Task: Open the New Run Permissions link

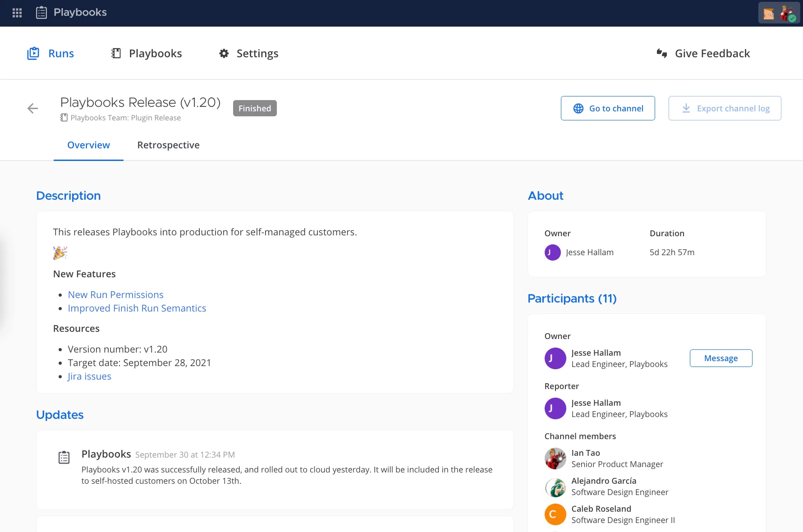Action: pos(116,295)
